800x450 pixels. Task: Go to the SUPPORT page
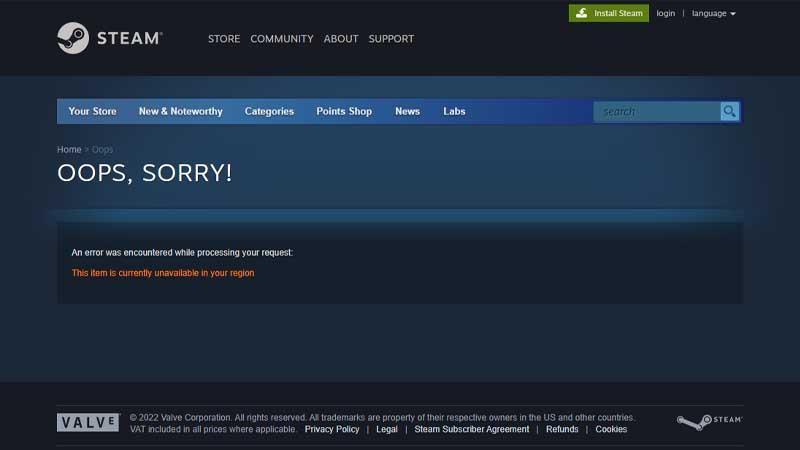point(391,39)
